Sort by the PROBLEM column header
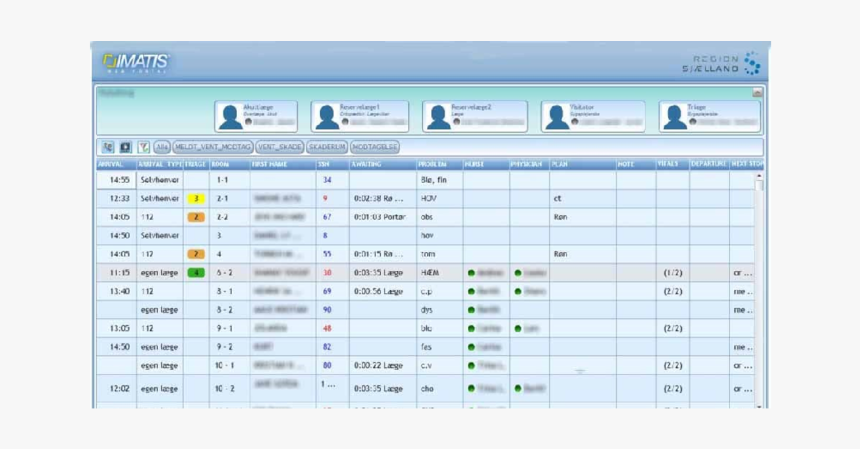The width and height of the screenshot is (860, 449). 440,164
